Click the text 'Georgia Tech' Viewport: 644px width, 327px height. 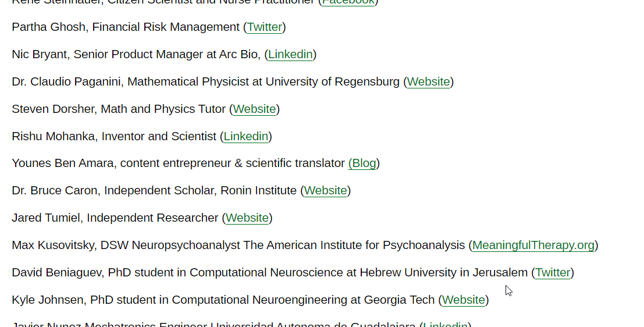point(399,300)
